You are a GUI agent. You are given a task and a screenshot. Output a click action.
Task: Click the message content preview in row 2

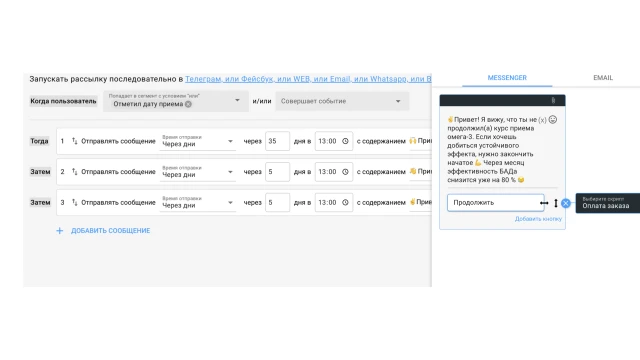tap(420, 171)
